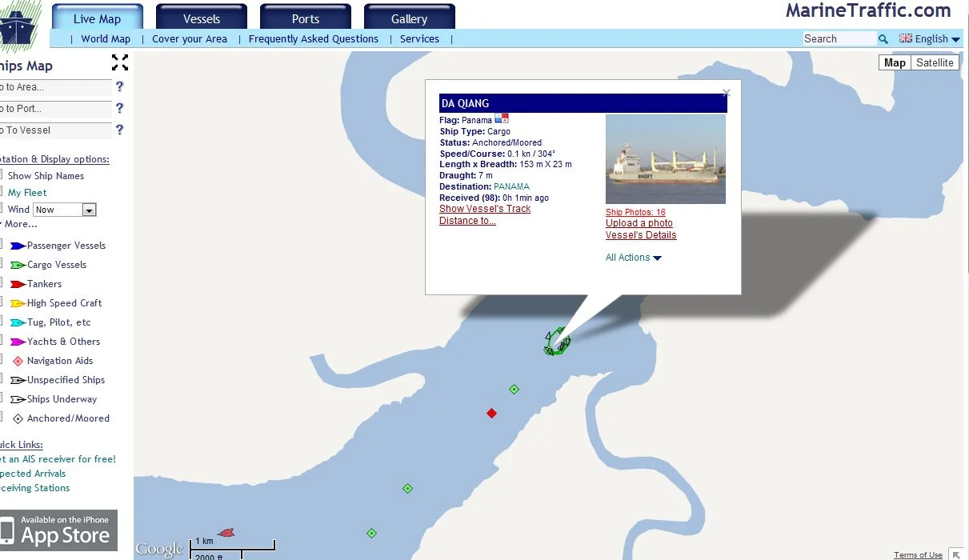Image resolution: width=969 pixels, height=560 pixels.
Task: Click the blue Passenger Vessels icon
Action: pyautogui.click(x=18, y=246)
